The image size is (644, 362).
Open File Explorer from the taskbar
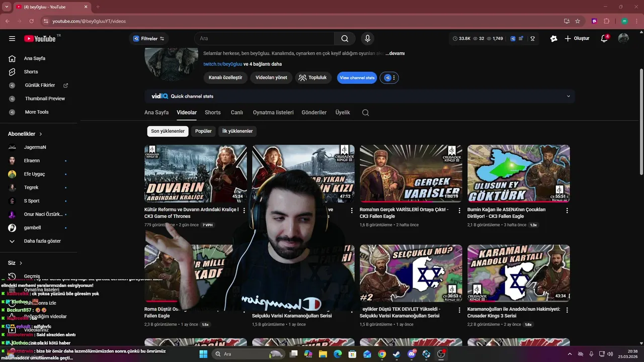[x=323, y=354]
